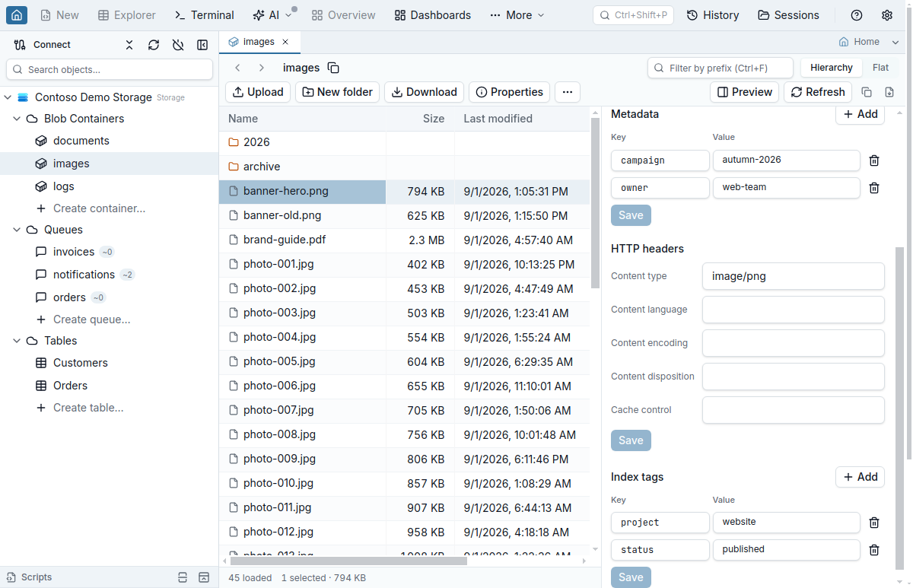913x588 pixels.
Task: Open Properties for selected blob
Action: coord(510,92)
